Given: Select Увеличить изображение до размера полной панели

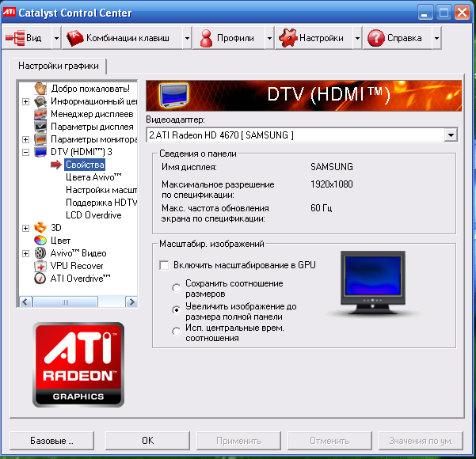Looking at the screenshot, I should (177, 310).
